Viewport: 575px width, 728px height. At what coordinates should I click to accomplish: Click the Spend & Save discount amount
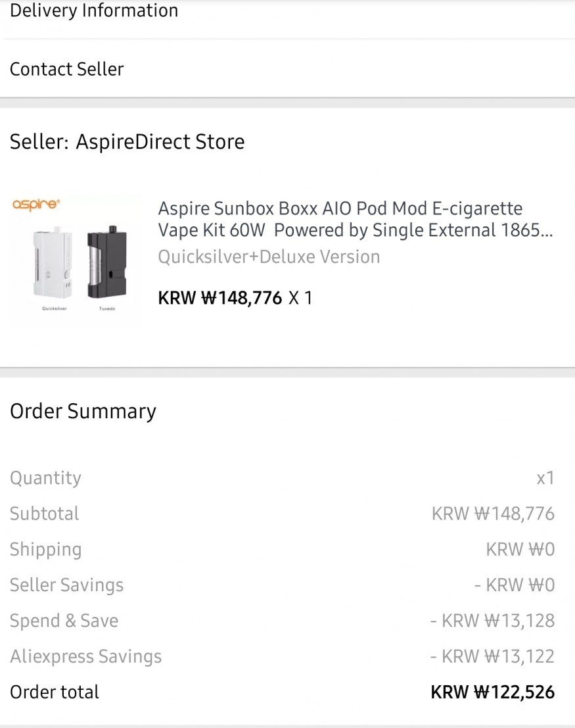click(493, 621)
